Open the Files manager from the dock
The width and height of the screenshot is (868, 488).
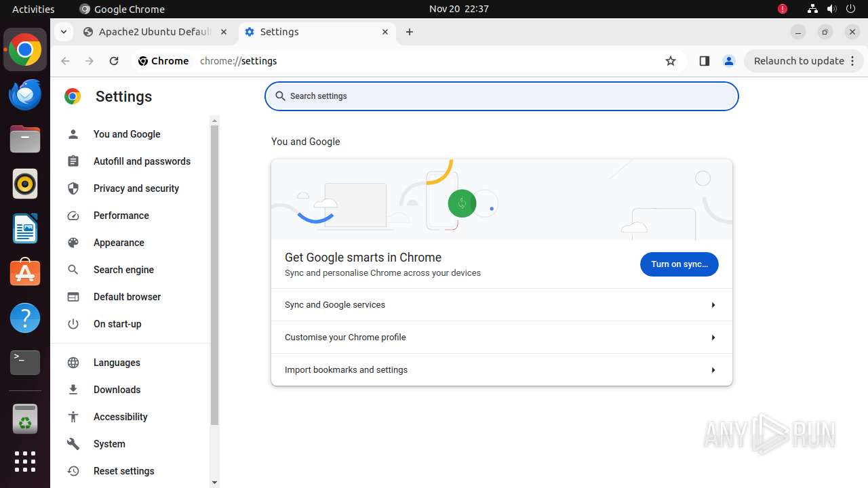[x=25, y=139]
